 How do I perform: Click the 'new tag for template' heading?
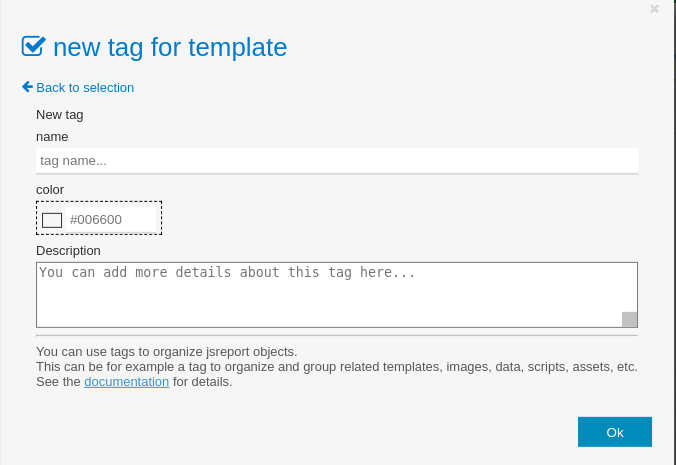click(170, 47)
